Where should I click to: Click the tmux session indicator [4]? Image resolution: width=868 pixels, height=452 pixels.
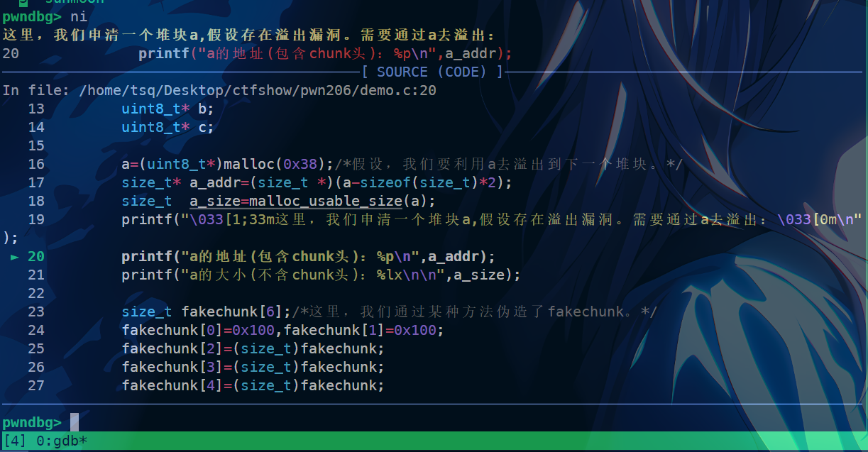pos(15,441)
